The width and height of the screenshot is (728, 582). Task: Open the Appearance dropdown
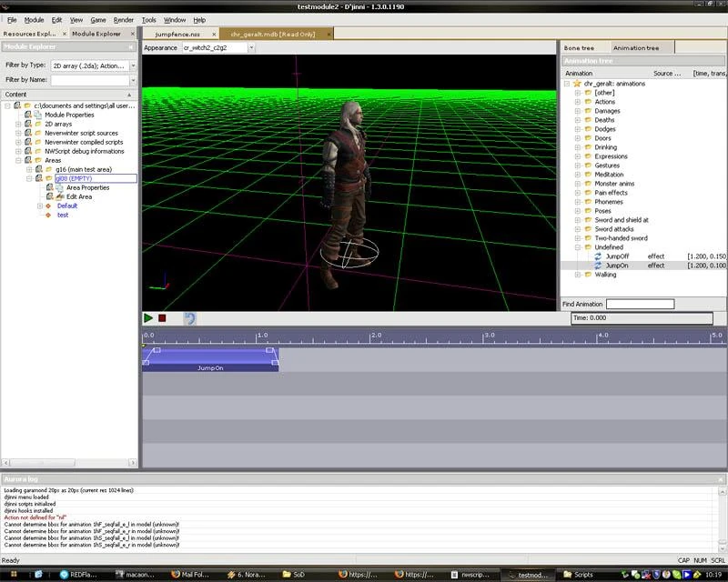pos(251,47)
